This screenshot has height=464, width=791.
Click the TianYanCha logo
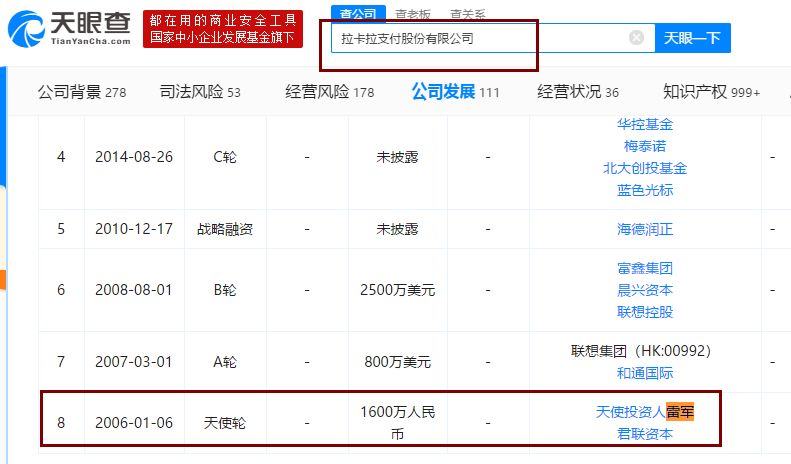pyautogui.click(x=70, y=29)
